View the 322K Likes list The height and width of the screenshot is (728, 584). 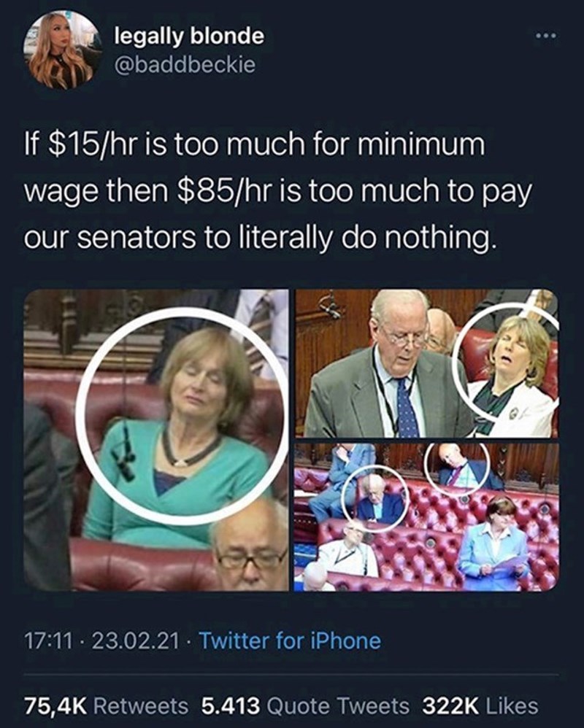(x=480, y=705)
